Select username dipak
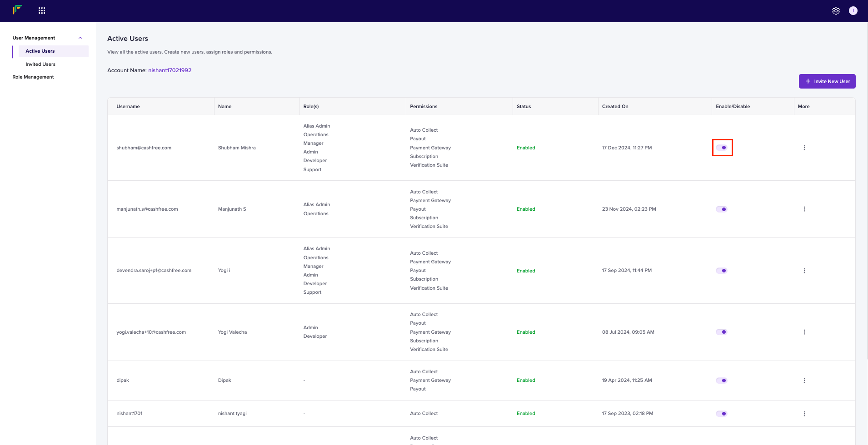 click(x=123, y=380)
